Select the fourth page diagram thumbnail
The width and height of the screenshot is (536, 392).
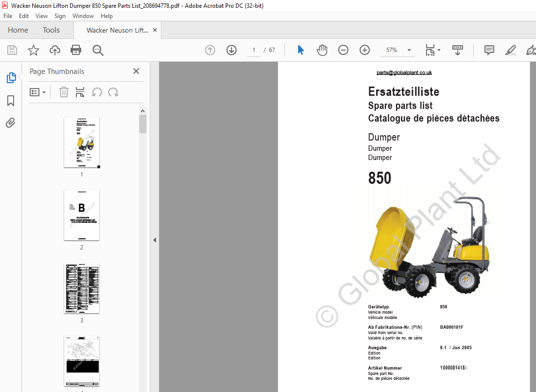pos(82,361)
